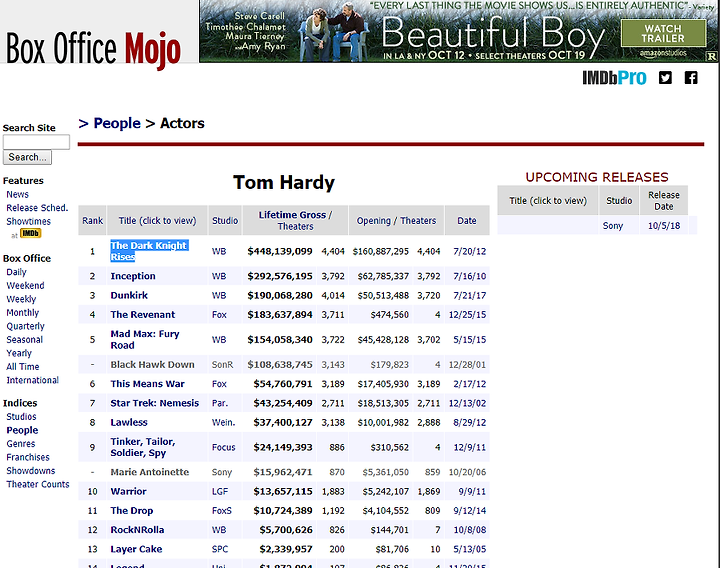The image size is (720, 568).
Task: Open the Twitter icon link
Action: (665, 78)
